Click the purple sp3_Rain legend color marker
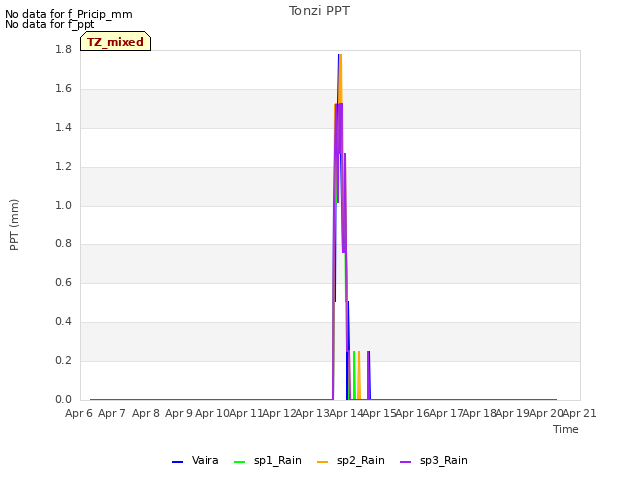Image resolution: width=640 pixels, height=480 pixels. pyautogui.click(x=405, y=462)
